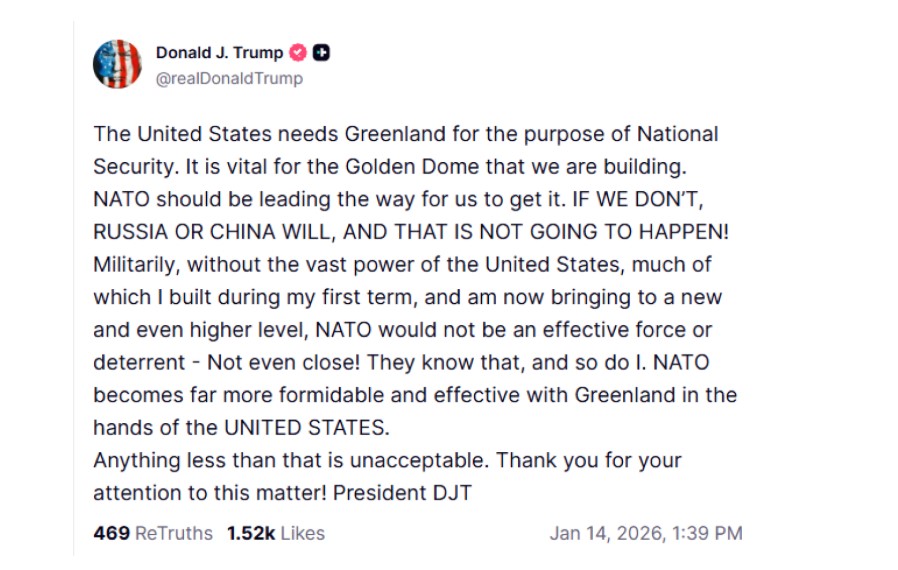898x570 pixels.
Task: Click "Anything less than that is unacceptable" sentence
Action: pyautogui.click(x=290, y=461)
